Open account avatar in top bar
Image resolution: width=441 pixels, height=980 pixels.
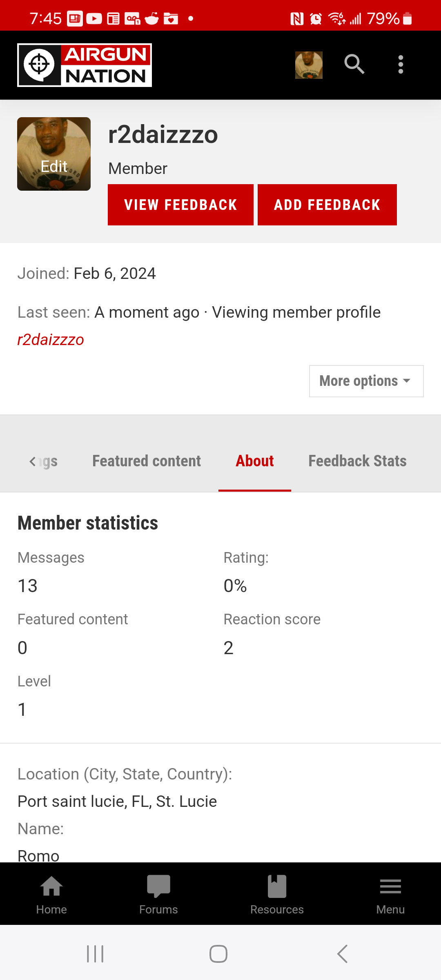pos(309,65)
